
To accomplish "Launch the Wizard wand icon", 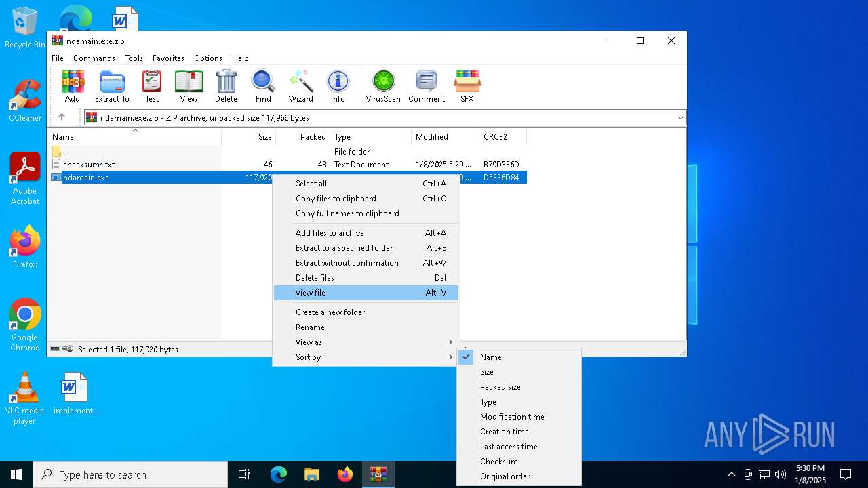I will (300, 87).
